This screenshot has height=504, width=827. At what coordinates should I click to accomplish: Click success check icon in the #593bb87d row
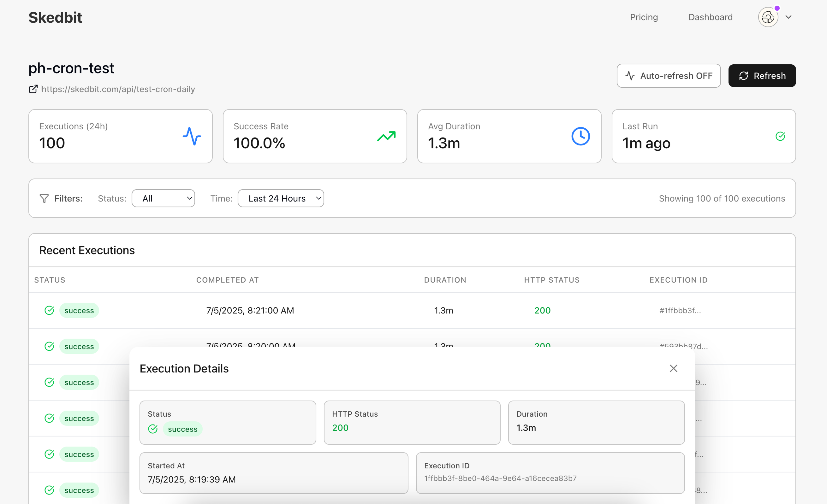(x=49, y=346)
